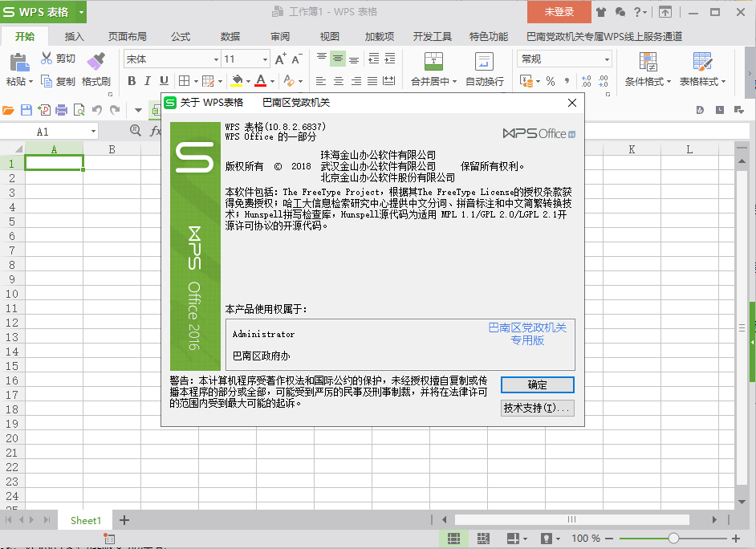
Task: Open the feedback chat bubbles icon
Action: (x=620, y=12)
